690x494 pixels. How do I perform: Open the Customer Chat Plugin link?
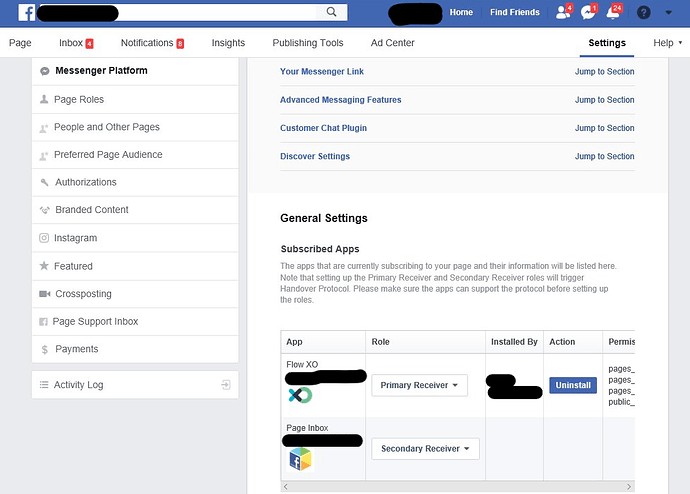[324, 128]
